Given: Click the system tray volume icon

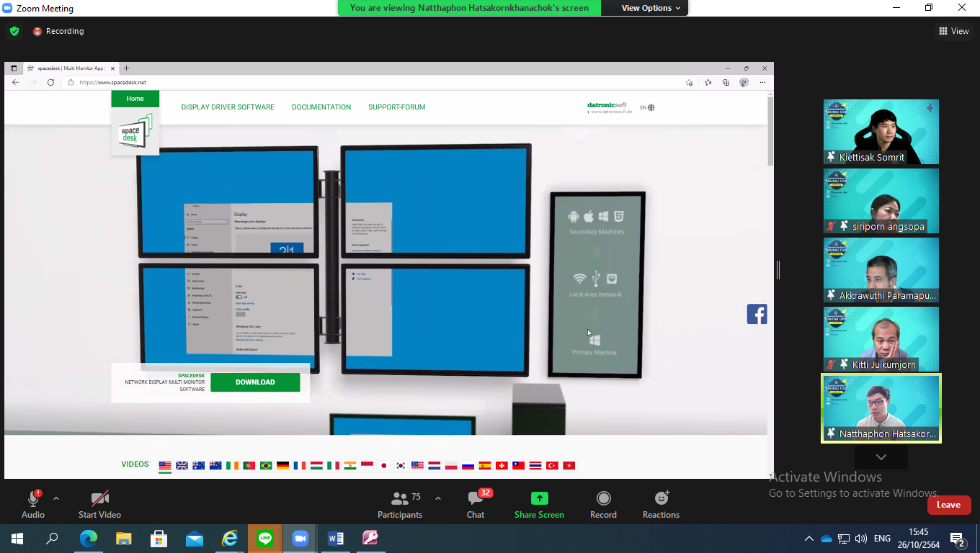Looking at the screenshot, I should tap(860, 539).
